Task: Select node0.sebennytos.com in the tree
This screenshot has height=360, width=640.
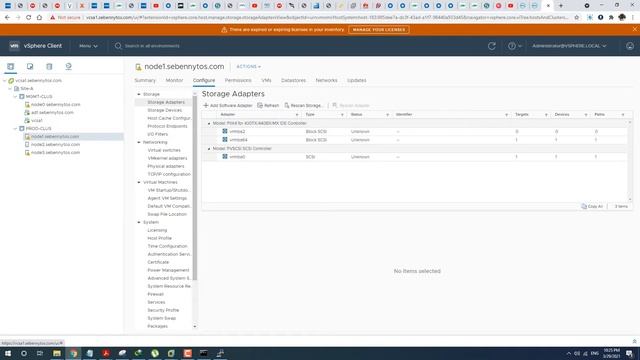Action: pyautogui.click(x=56, y=104)
